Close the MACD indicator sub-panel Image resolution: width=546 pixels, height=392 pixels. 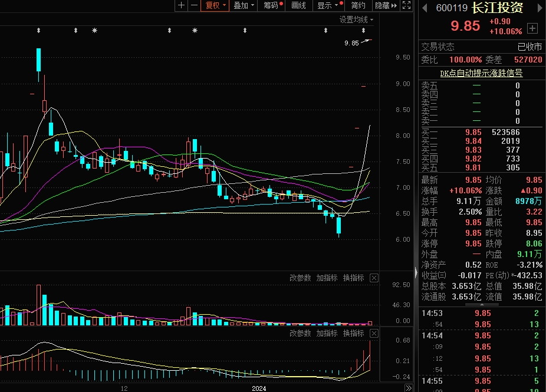[374, 334]
